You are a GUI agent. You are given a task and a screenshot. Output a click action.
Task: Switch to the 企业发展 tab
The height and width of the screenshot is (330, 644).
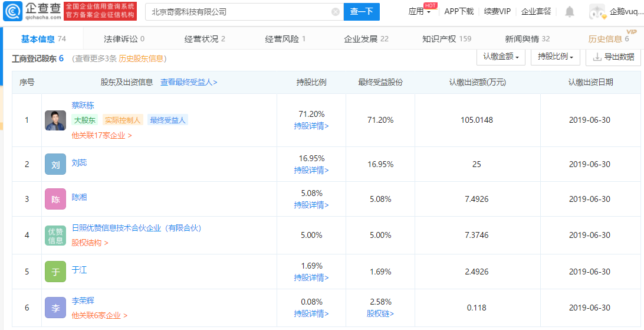click(x=366, y=39)
